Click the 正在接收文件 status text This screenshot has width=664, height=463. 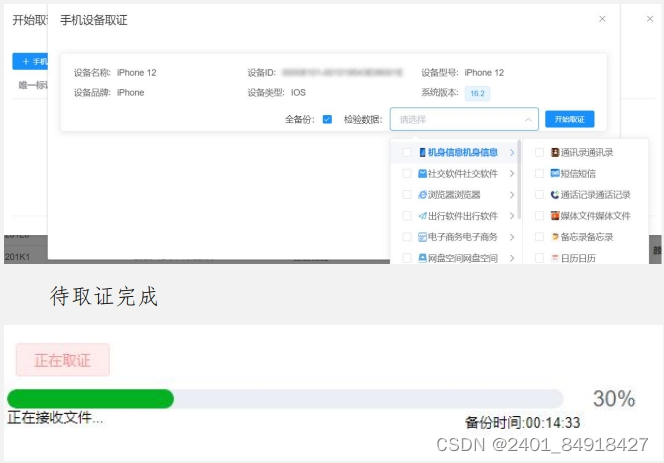pyautogui.click(x=55, y=418)
